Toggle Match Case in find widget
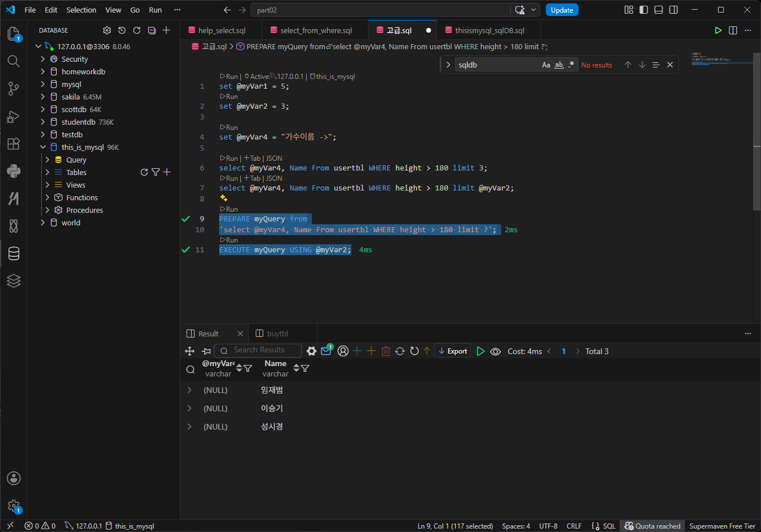This screenshot has height=532, width=761. point(546,65)
